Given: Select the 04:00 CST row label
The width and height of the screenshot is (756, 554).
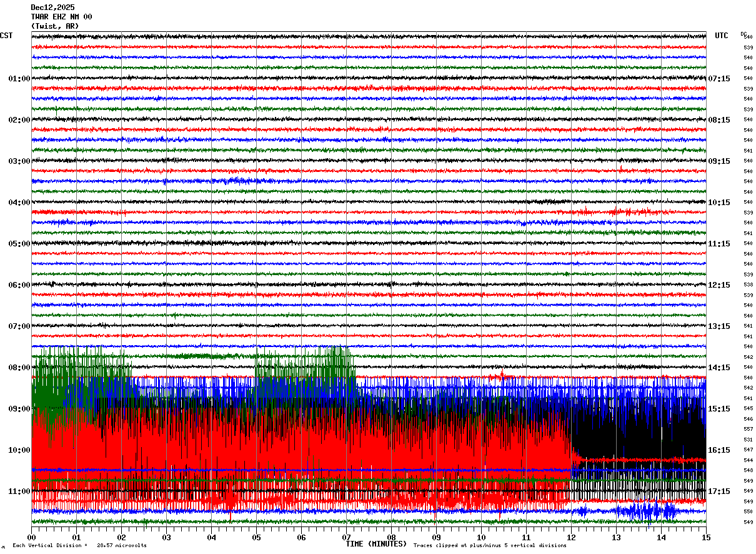Looking at the screenshot, I should pos(19,203).
